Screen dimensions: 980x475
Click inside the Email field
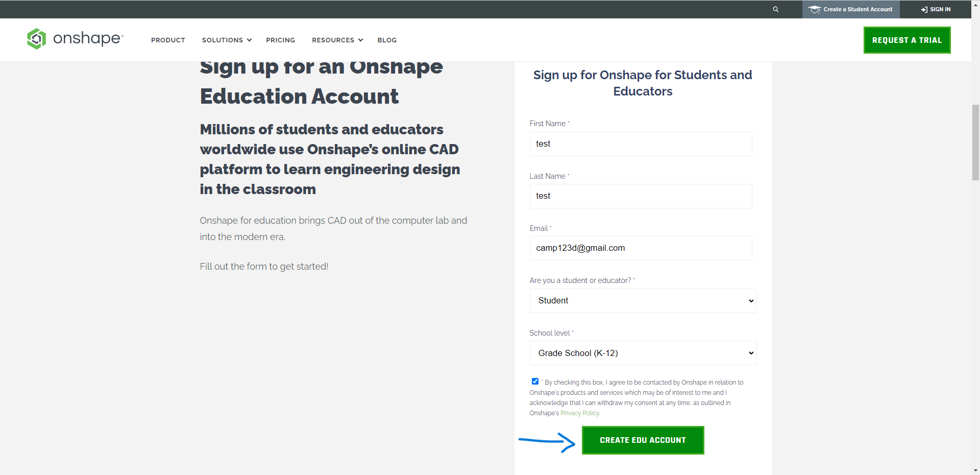click(640, 248)
